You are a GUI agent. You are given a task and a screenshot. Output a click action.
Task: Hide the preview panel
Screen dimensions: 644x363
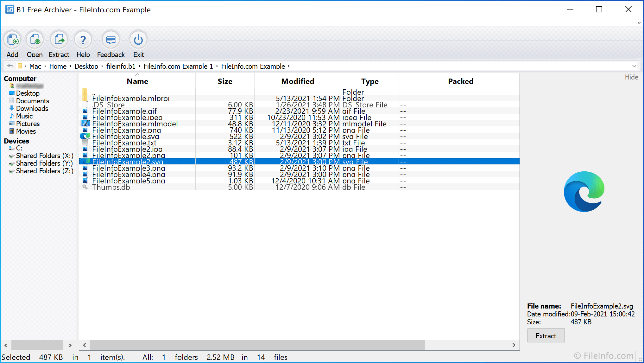point(631,77)
